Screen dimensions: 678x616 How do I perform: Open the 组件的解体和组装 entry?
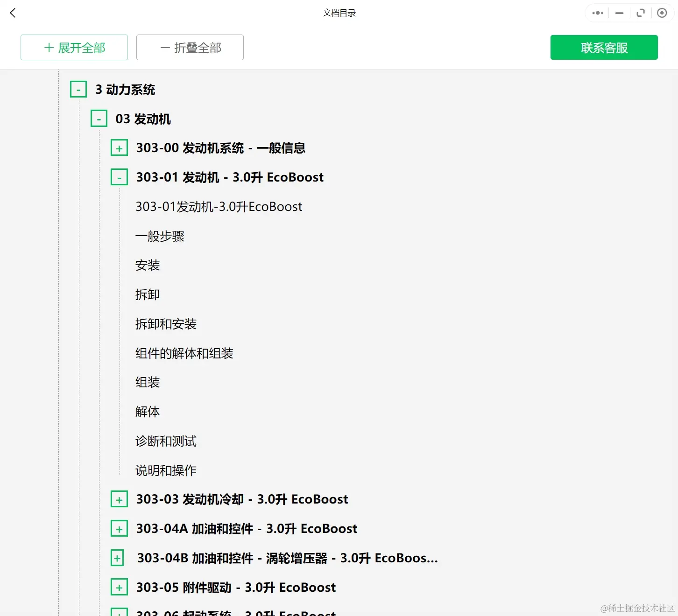pos(185,353)
